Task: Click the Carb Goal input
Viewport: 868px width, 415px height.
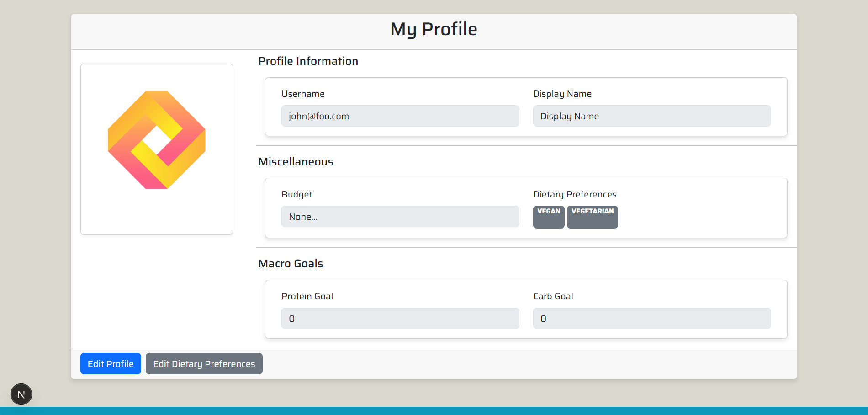Action: (x=651, y=318)
